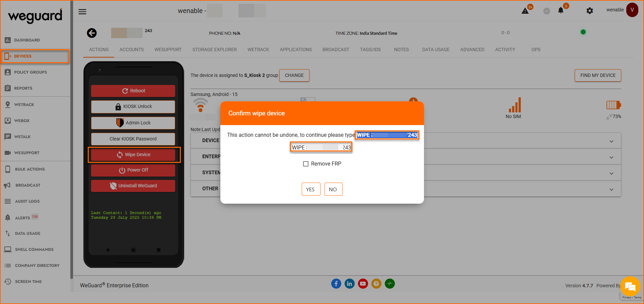This screenshot has height=304, width=644.
Task: Click the Company Directory list icon
Action: [x=8, y=266]
